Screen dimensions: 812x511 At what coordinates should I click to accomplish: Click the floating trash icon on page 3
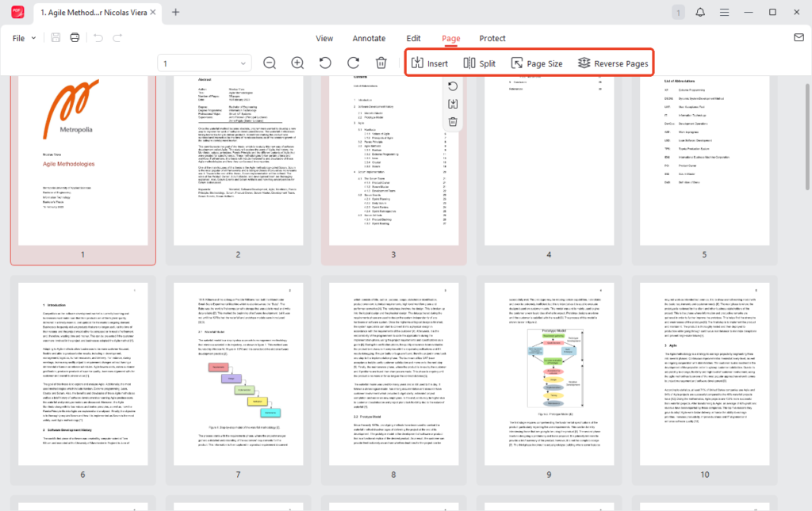tap(453, 121)
